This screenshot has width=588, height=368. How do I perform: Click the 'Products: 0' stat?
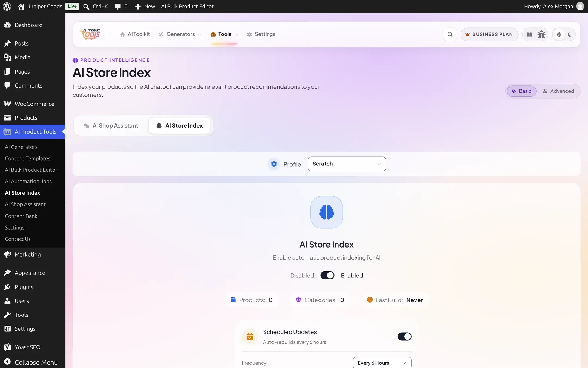[x=251, y=300]
